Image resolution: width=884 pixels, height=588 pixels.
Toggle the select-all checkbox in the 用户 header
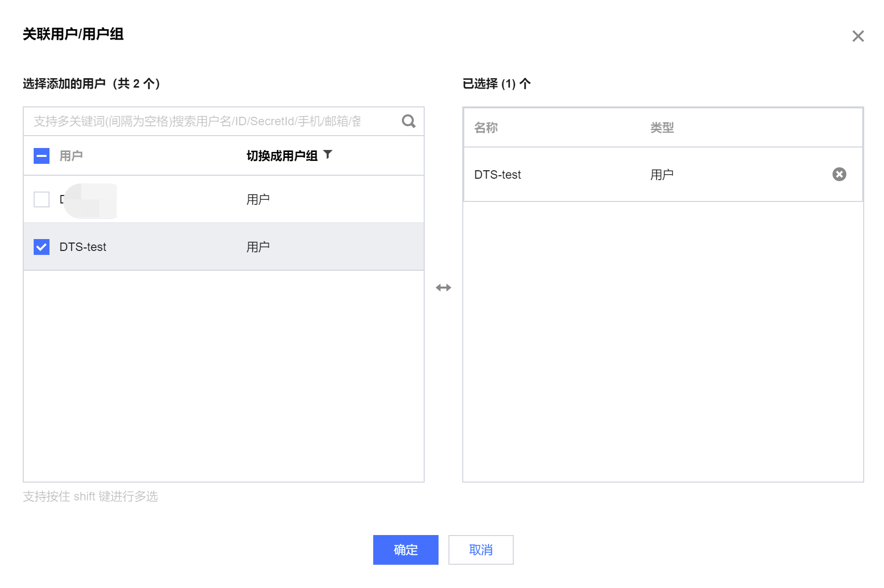coord(42,156)
